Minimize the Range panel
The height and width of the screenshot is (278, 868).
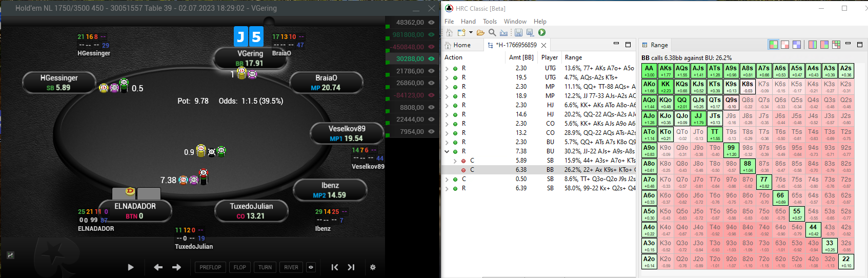pos(848,44)
